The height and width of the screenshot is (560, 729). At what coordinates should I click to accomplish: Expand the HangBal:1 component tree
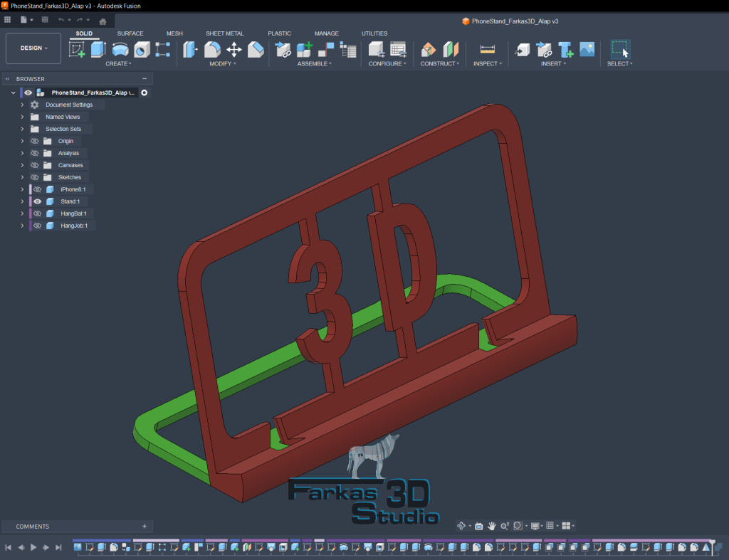(x=22, y=213)
